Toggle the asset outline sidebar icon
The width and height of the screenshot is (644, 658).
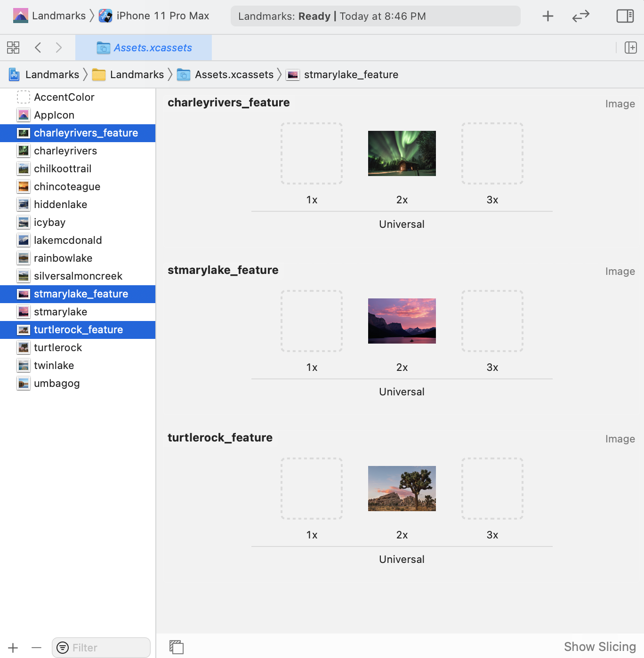coord(176,647)
